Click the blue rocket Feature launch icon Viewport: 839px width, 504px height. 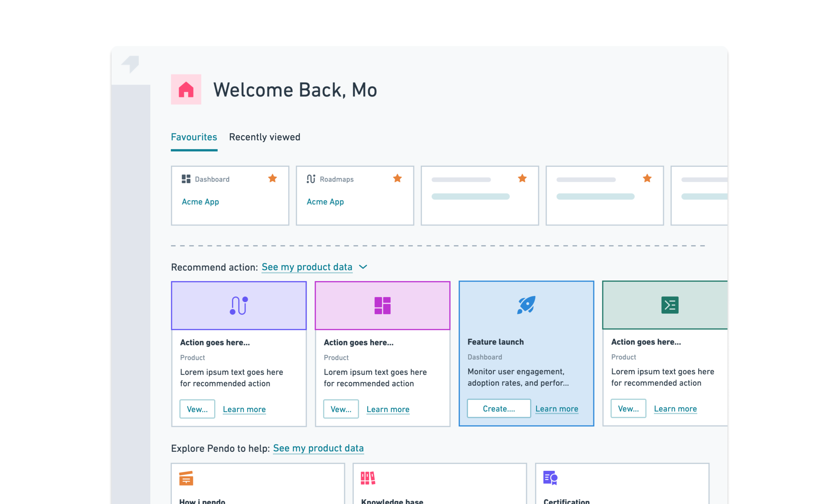click(526, 304)
